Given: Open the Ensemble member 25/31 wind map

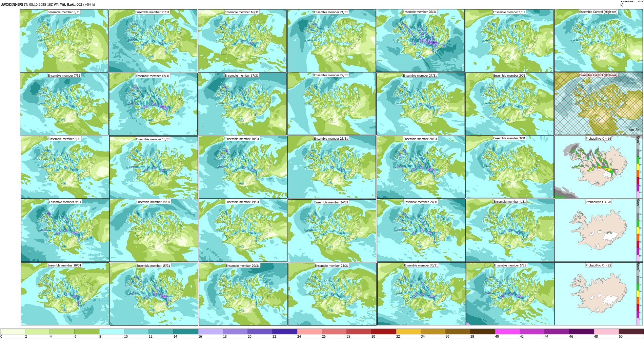Looking at the screenshot, I should (x=332, y=294).
